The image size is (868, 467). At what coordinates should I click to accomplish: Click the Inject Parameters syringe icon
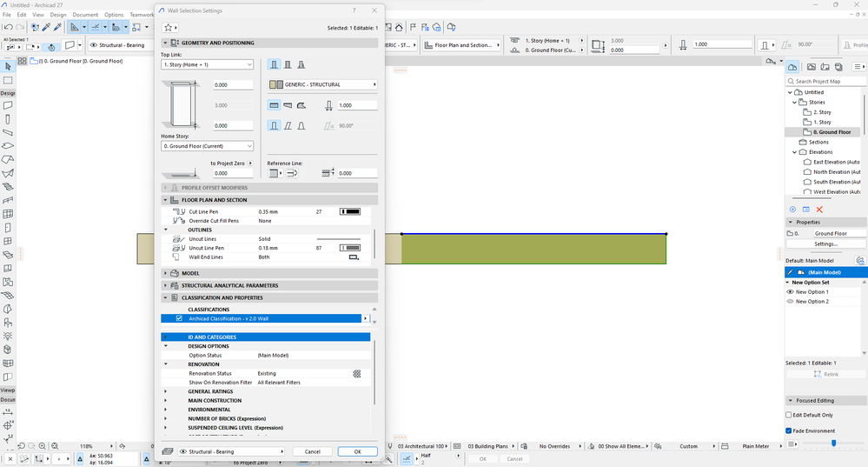coord(57,27)
